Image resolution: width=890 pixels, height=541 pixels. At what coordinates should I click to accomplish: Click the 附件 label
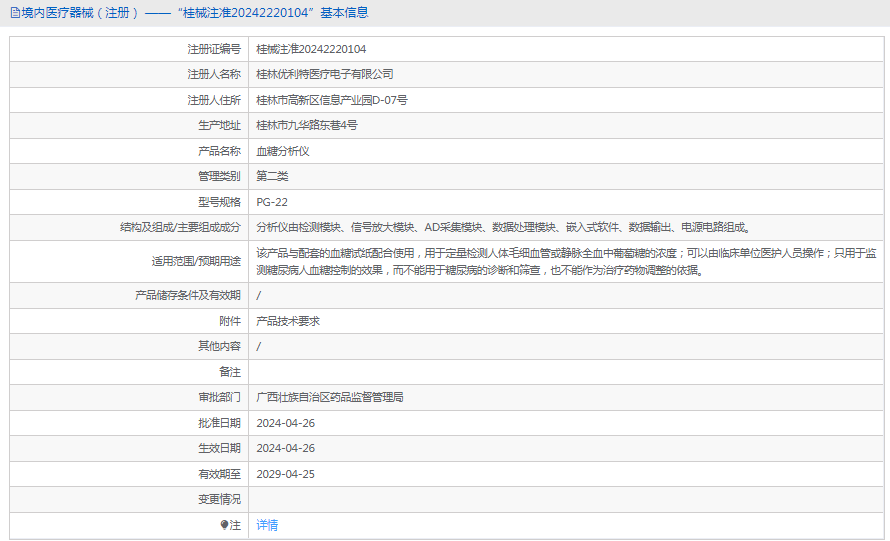(230, 321)
